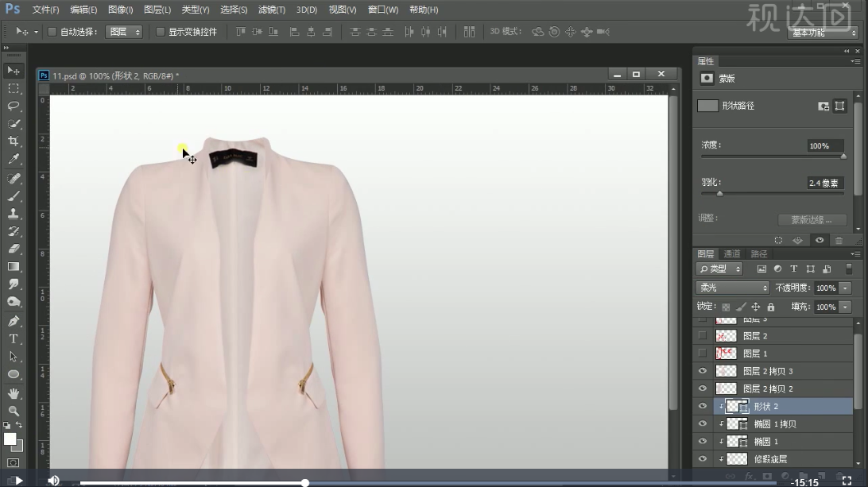
Task: Enable the 显示变换控件 checkbox
Action: click(161, 32)
